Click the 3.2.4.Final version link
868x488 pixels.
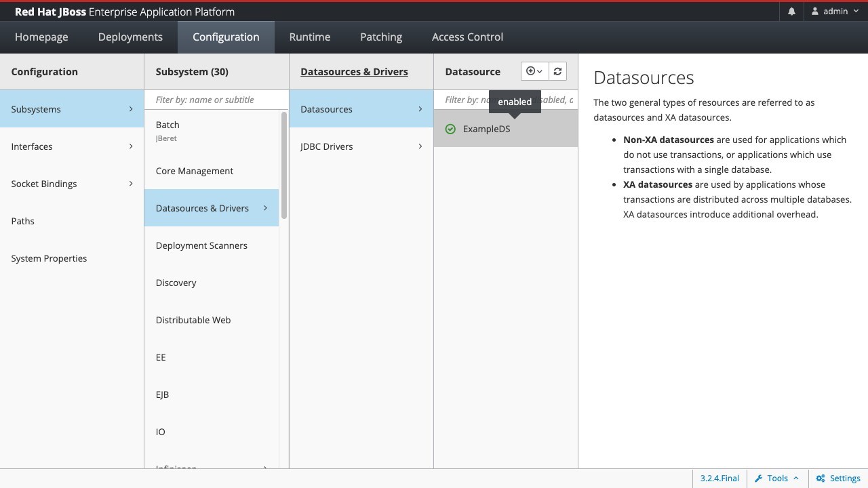[x=719, y=479]
